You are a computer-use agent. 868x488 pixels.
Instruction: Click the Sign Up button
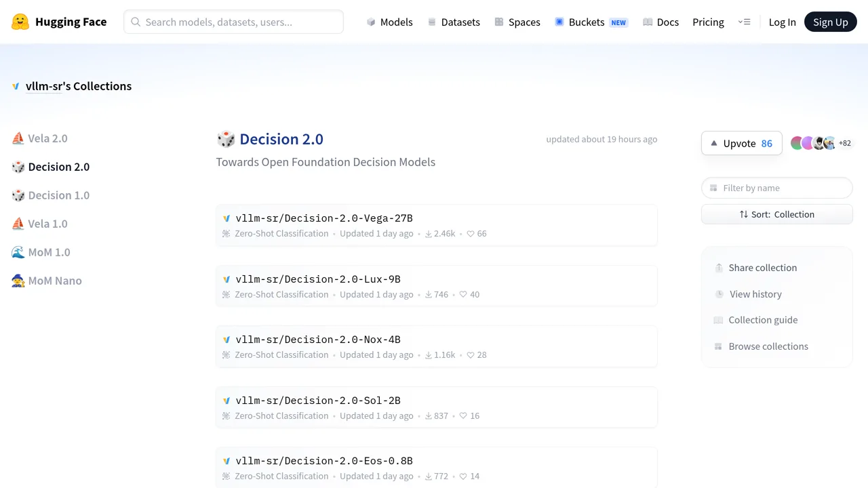[830, 22]
